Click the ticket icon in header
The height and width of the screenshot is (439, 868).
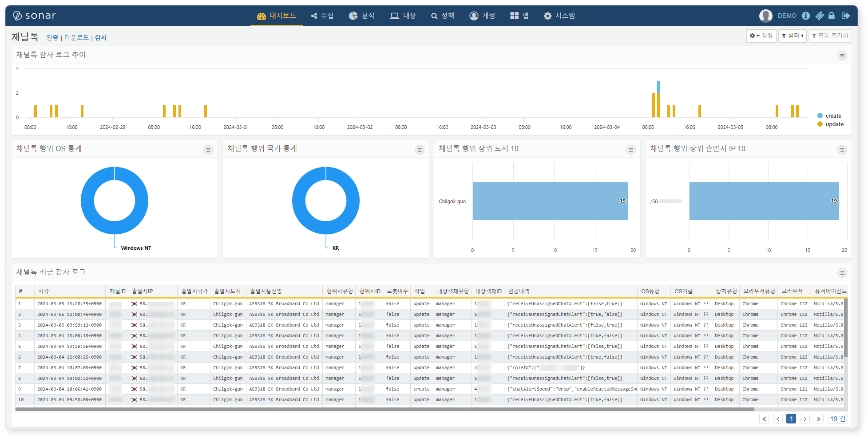tap(820, 16)
